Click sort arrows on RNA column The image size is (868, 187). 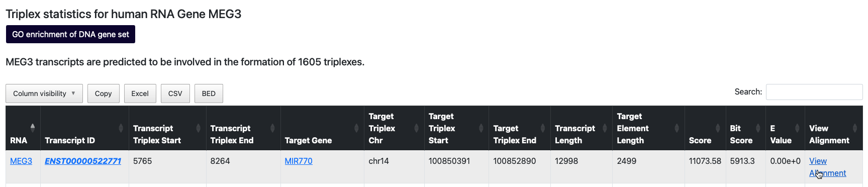point(33,128)
